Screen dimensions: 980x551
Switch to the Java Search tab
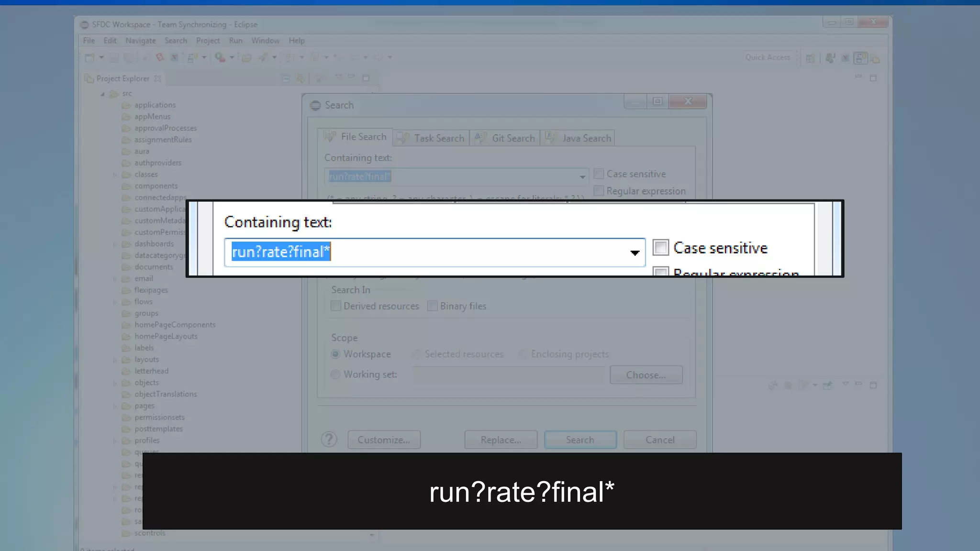click(x=578, y=138)
